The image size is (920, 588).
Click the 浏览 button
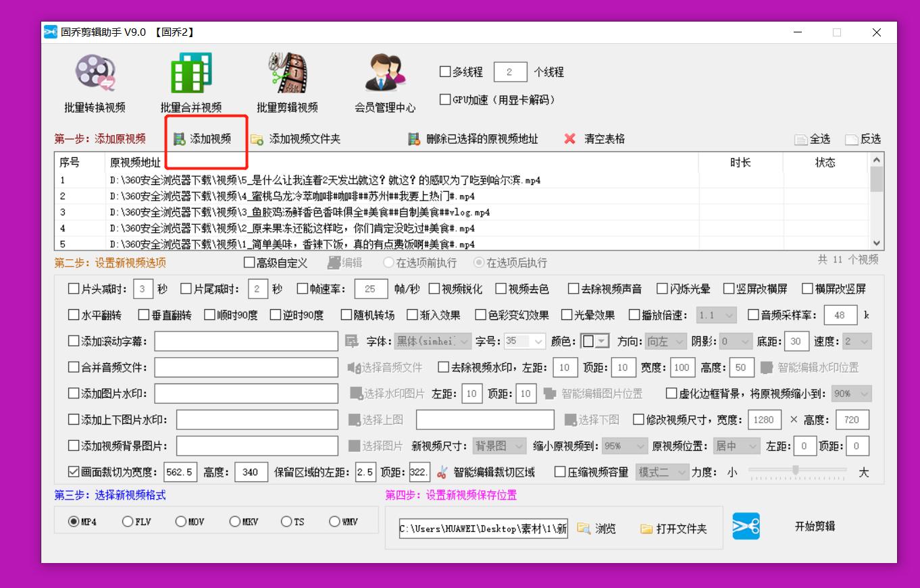pos(597,529)
